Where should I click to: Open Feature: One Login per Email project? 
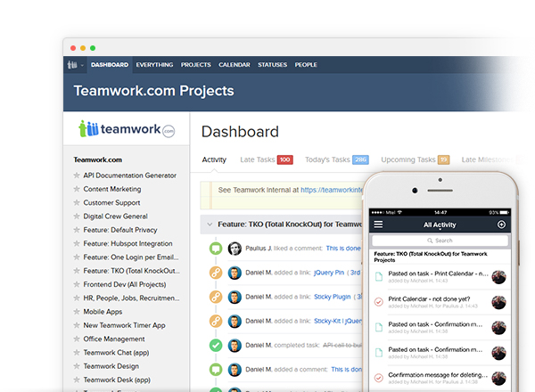click(131, 257)
